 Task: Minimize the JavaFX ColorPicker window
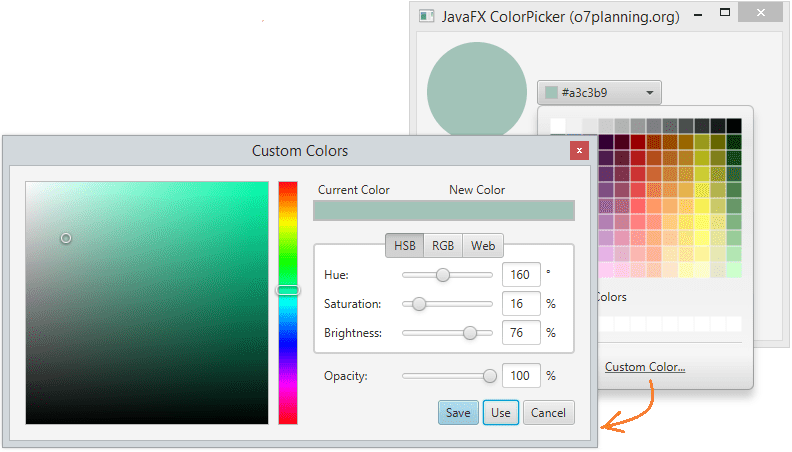tap(698, 15)
